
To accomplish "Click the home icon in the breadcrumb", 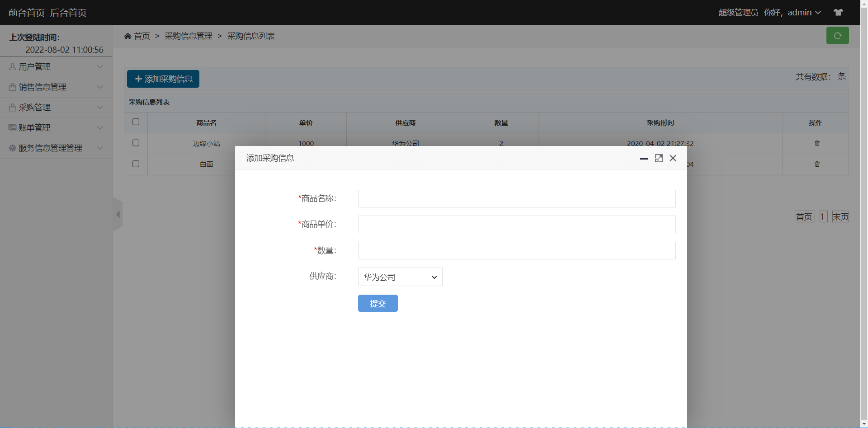I will (128, 36).
